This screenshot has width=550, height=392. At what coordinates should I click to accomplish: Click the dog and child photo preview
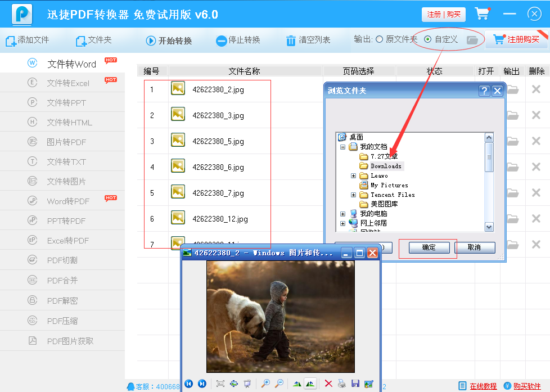pyautogui.click(x=281, y=317)
